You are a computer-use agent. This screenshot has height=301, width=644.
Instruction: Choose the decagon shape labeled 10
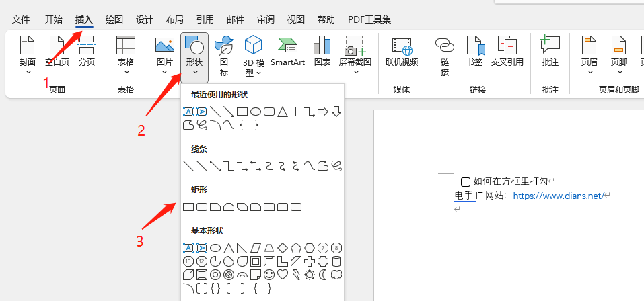(x=188, y=261)
